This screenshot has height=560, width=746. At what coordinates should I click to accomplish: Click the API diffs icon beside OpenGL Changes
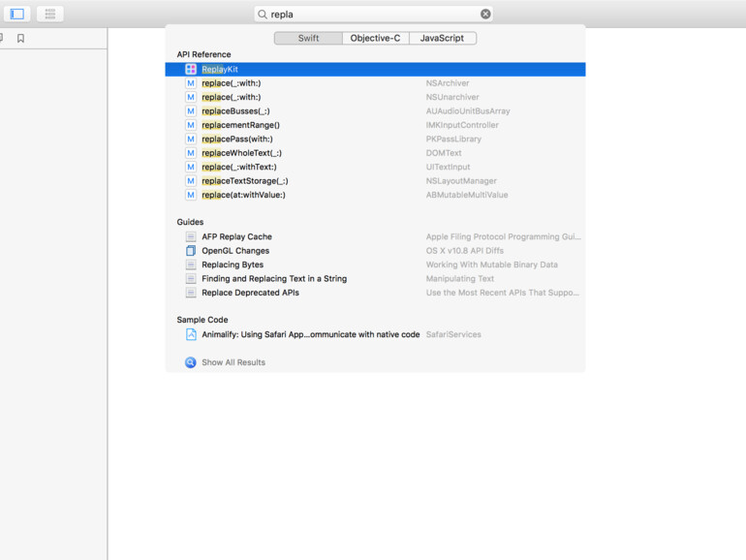click(x=191, y=251)
